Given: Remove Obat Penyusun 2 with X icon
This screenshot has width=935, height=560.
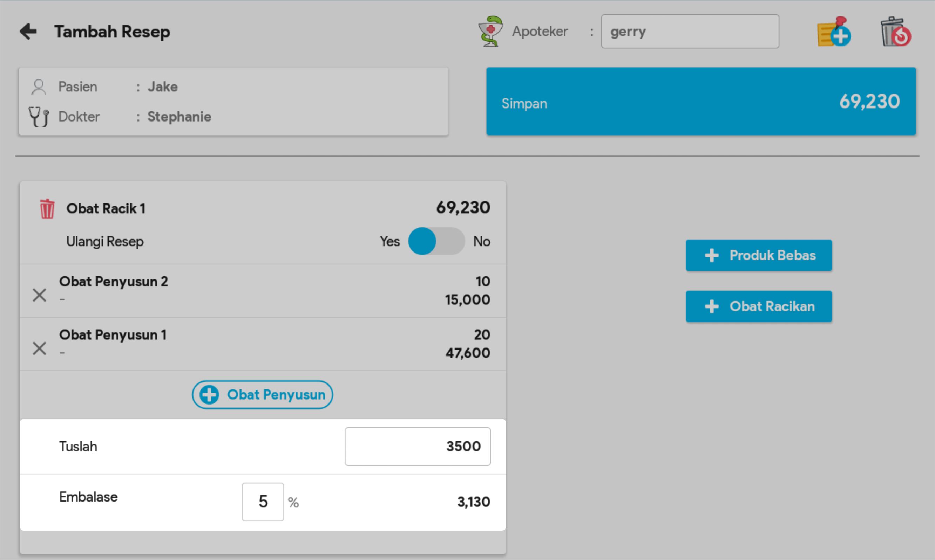Looking at the screenshot, I should tap(39, 295).
